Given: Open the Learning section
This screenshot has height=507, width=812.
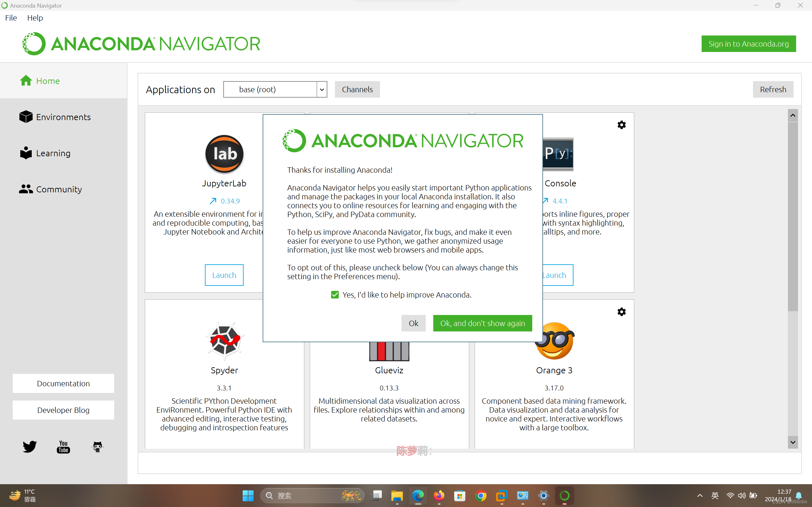Looking at the screenshot, I should click(53, 153).
